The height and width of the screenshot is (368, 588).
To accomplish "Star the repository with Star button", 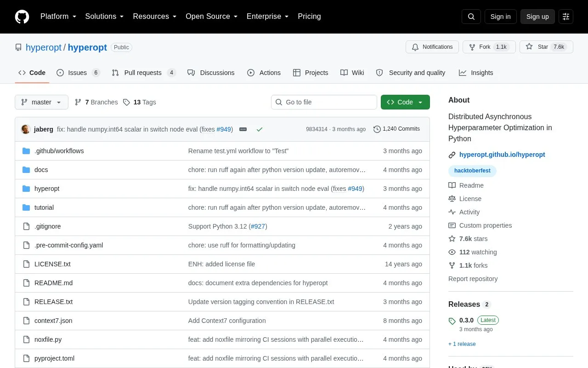I will 546,47.
